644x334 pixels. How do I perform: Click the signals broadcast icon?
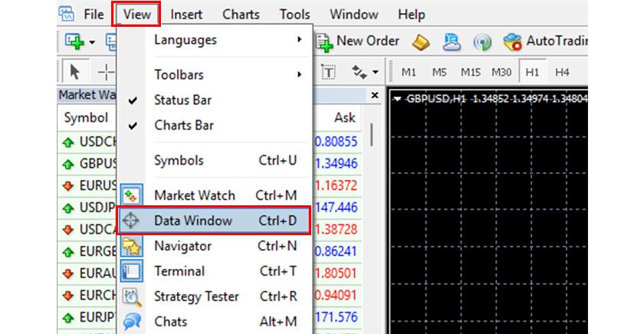[x=481, y=41]
